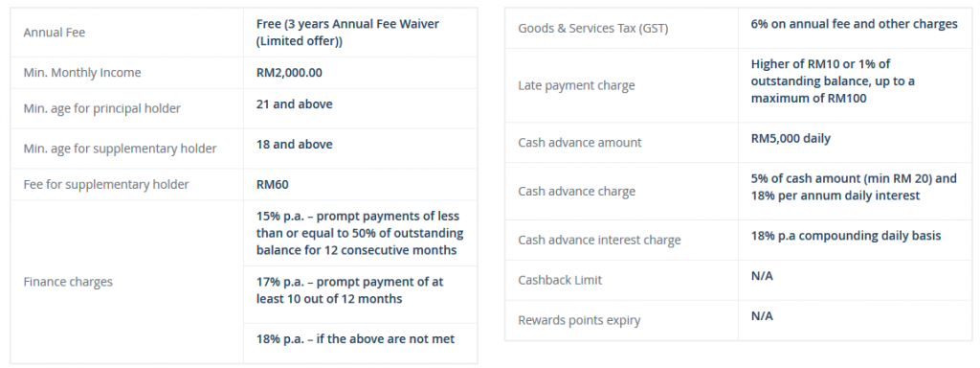Image resolution: width=980 pixels, height=368 pixels.
Task: Click the Late payment charge label
Action: [576, 85]
